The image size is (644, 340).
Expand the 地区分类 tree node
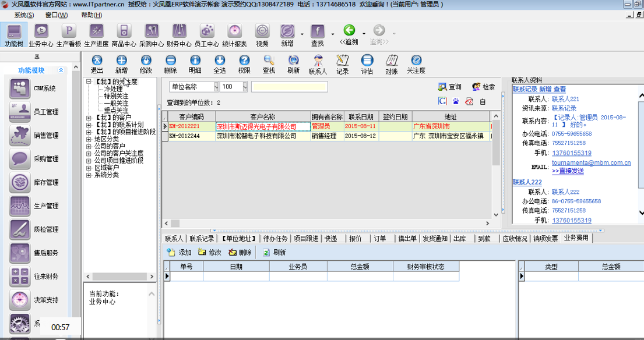coord(89,140)
